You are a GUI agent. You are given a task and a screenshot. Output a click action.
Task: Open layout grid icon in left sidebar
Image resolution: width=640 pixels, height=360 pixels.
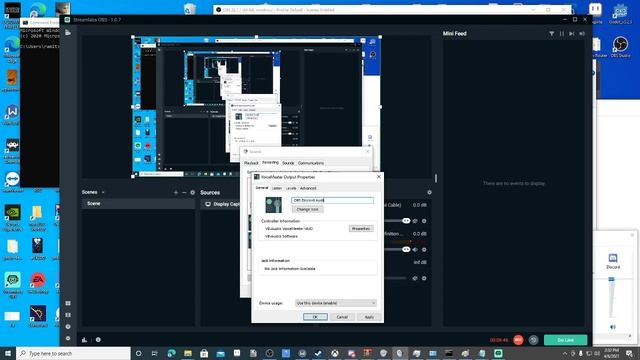(68, 303)
